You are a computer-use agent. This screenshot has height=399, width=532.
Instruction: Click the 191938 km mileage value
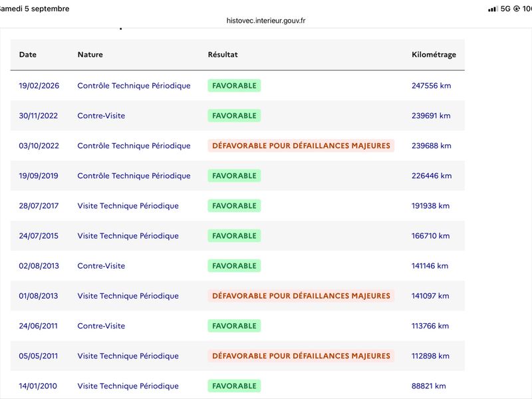click(x=430, y=206)
